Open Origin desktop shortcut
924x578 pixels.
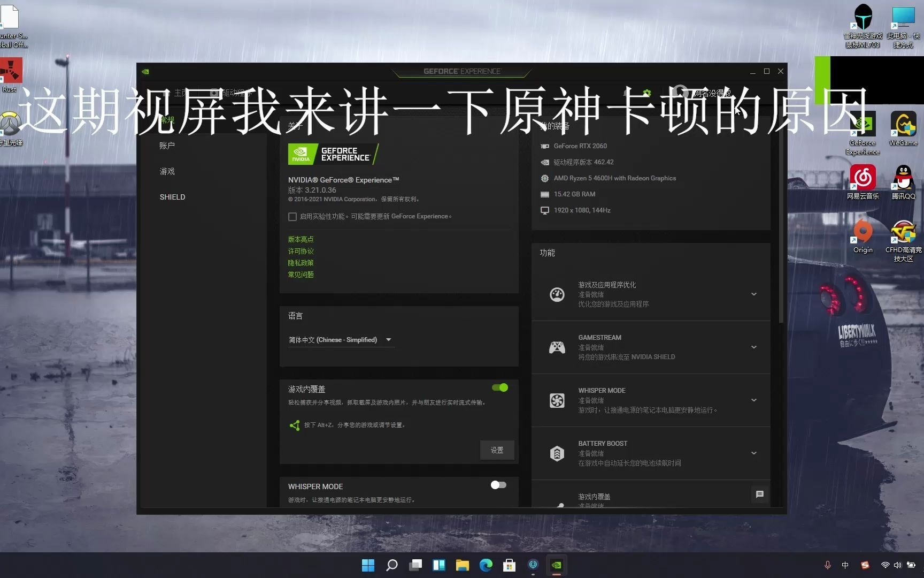click(863, 235)
